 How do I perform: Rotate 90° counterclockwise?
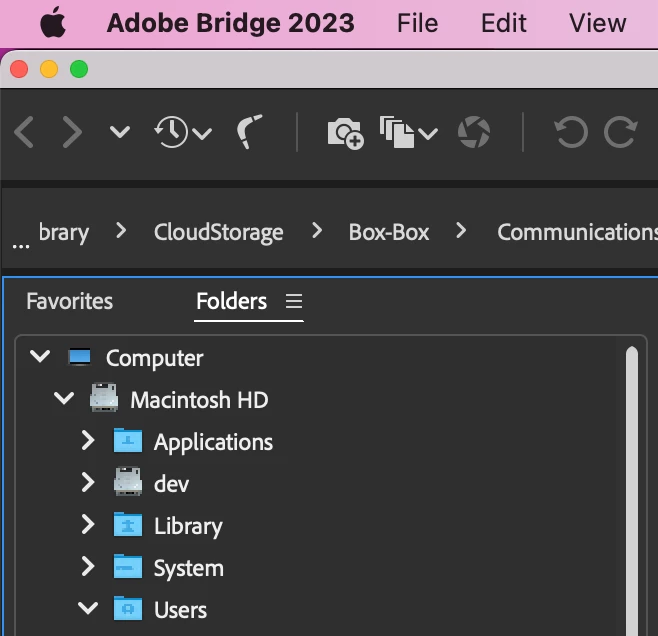pos(571,132)
